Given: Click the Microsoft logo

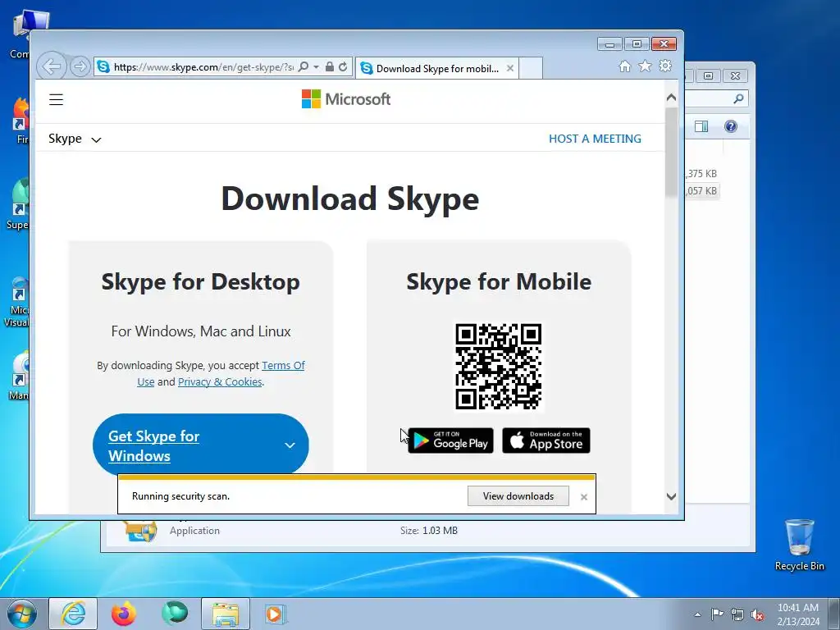Looking at the screenshot, I should pos(346,99).
